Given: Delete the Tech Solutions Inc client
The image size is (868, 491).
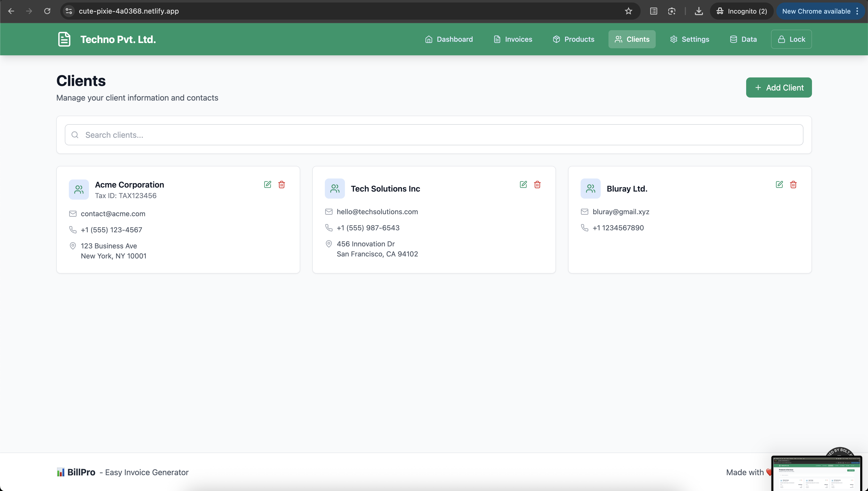Looking at the screenshot, I should 537,185.
